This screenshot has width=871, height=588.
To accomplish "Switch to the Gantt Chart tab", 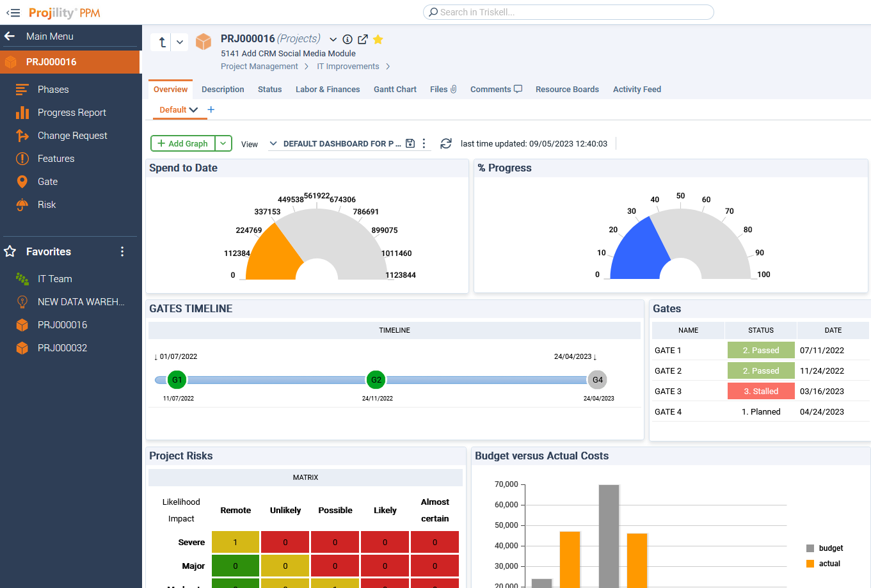I will [394, 89].
